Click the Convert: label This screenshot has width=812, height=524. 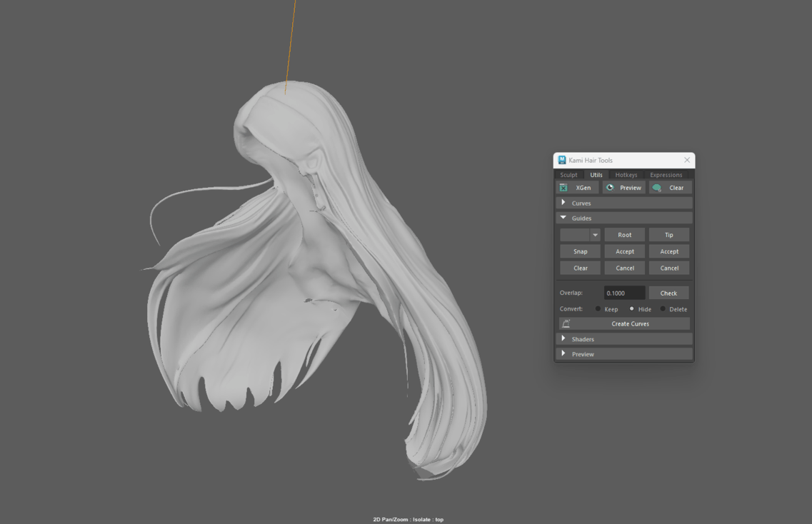coord(571,308)
